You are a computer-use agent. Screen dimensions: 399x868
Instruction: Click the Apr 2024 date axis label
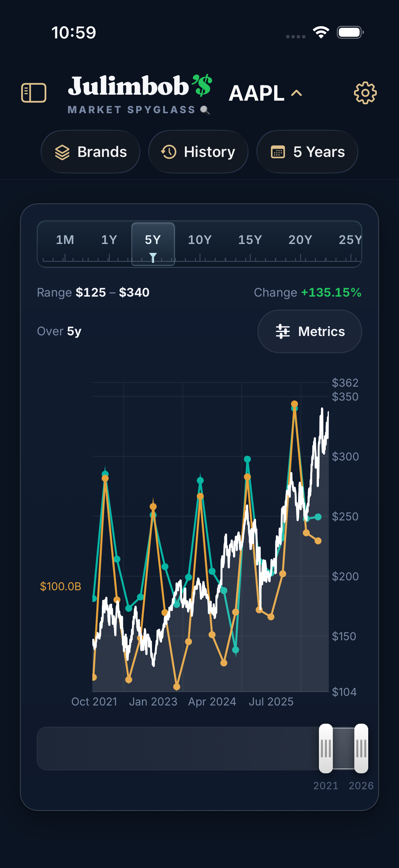(212, 701)
